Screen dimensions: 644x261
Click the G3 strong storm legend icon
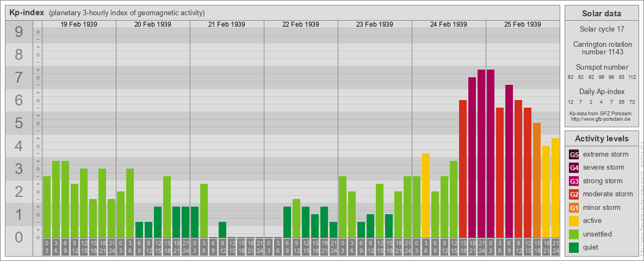coord(574,181)
